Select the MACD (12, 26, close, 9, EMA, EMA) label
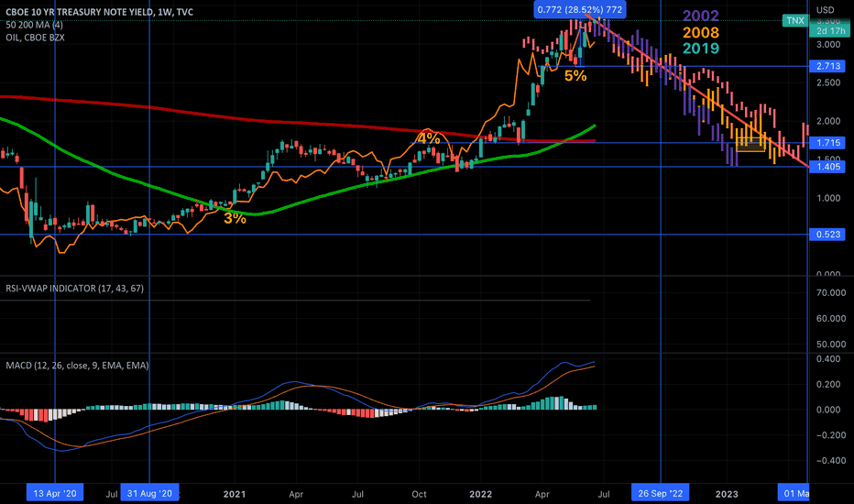 (x=77, y=365)
